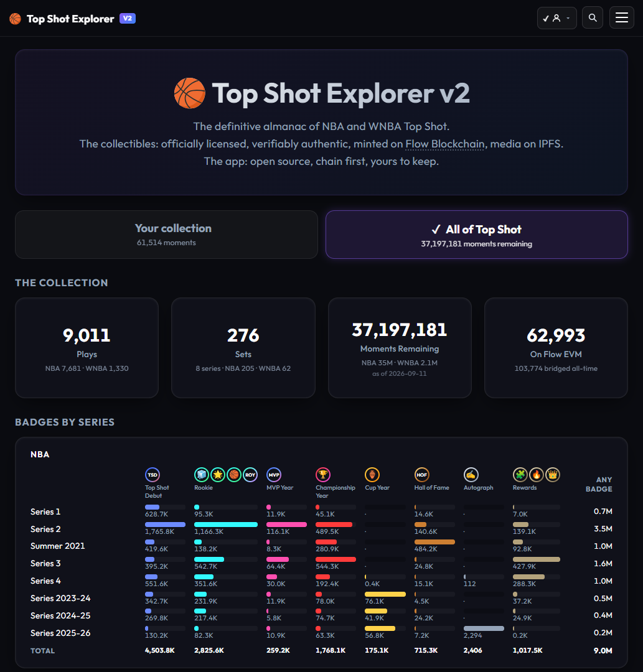
Task: Click the V2 version badge in the header
Action: click(128, 19)
